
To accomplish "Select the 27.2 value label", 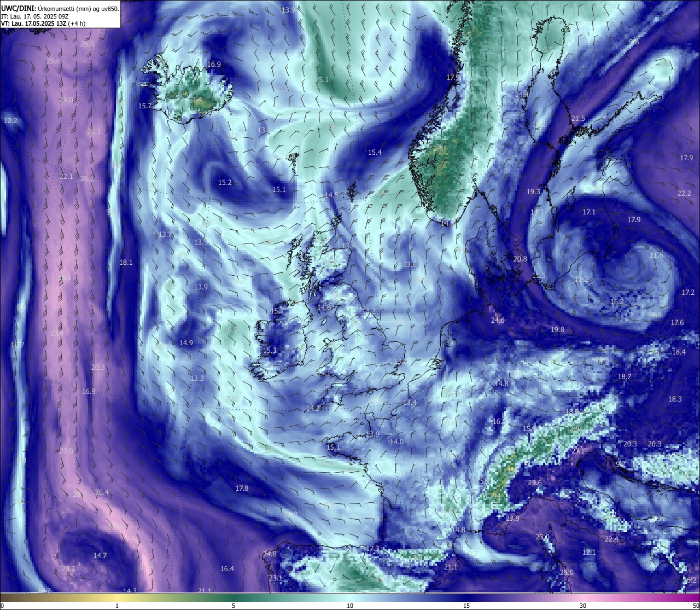I will pyautogui.click(x=68, y=568).
